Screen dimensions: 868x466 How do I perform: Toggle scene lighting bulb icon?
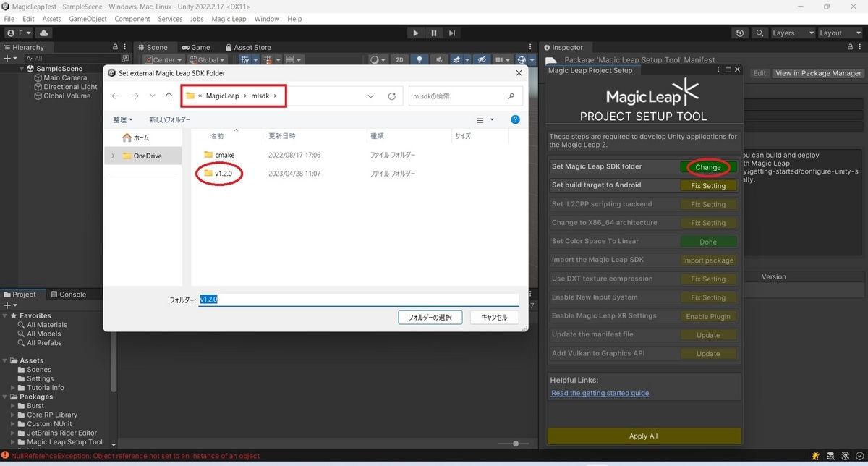tap(420, 60)
